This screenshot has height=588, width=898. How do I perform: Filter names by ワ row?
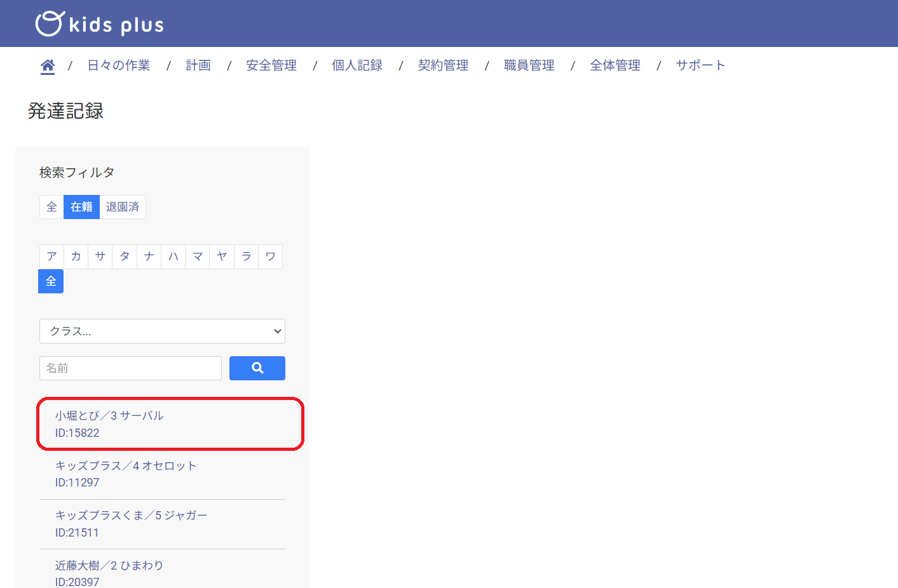click(271, 257)
